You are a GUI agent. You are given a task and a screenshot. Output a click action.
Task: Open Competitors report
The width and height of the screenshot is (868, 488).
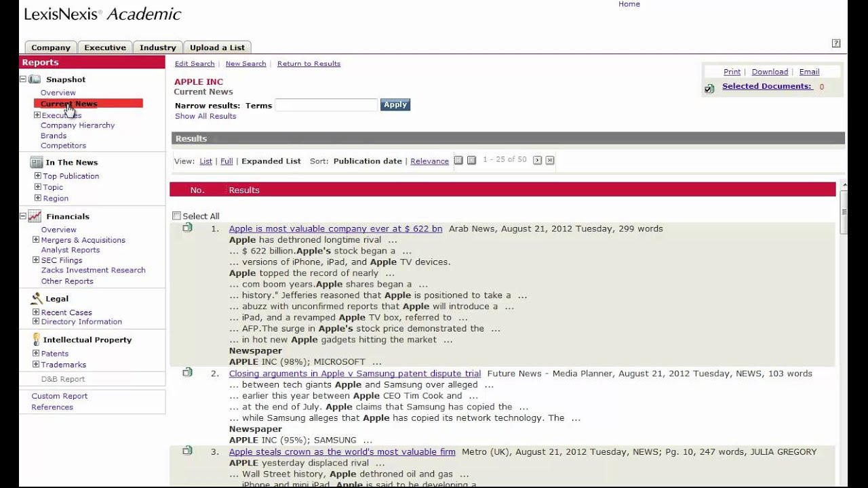point(63,146)
